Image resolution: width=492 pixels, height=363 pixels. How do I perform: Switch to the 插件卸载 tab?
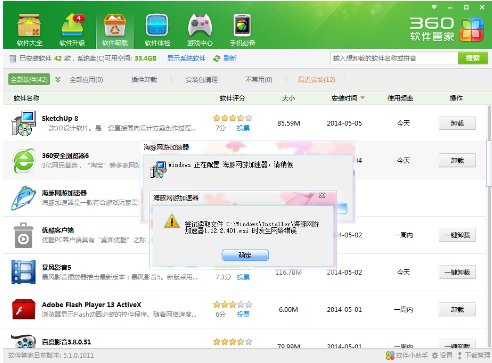(x=144, y=79)
